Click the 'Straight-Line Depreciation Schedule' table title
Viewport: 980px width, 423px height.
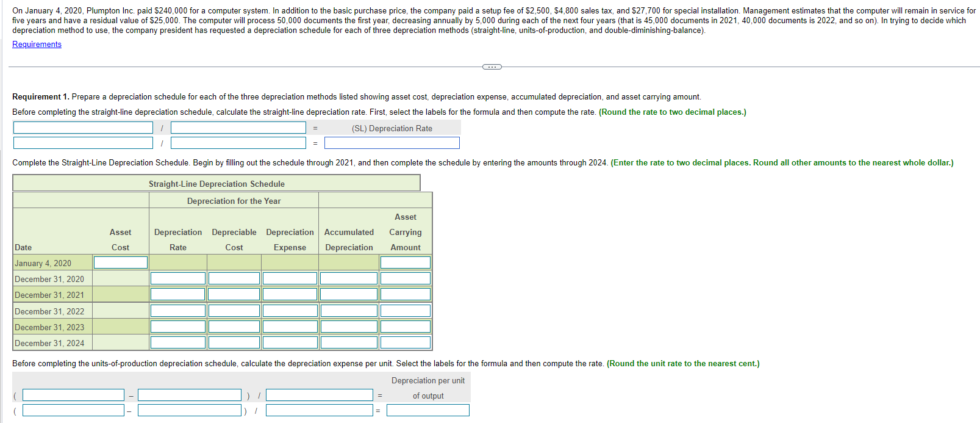tap(216, 184)
